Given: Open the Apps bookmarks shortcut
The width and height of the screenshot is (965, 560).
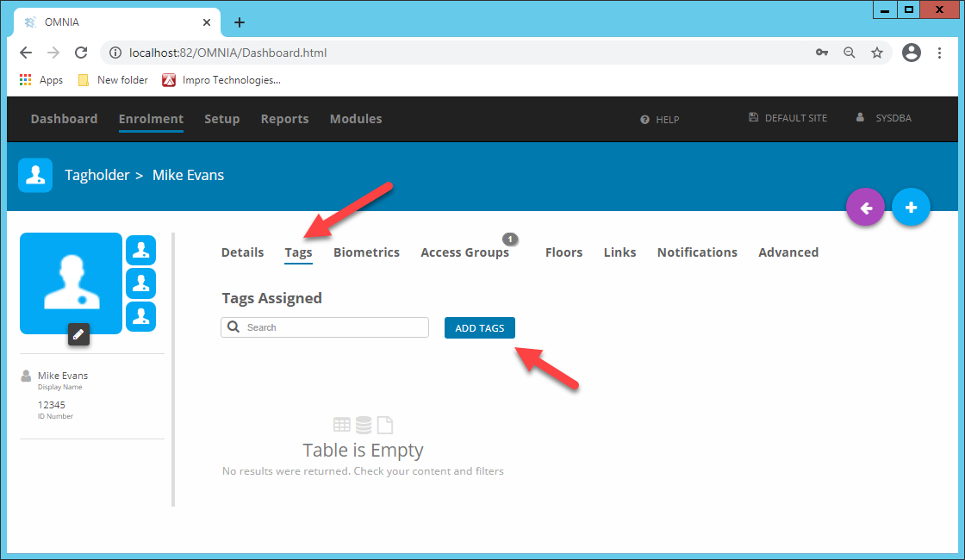Looking at the screenshot, I should pos(41,80).
